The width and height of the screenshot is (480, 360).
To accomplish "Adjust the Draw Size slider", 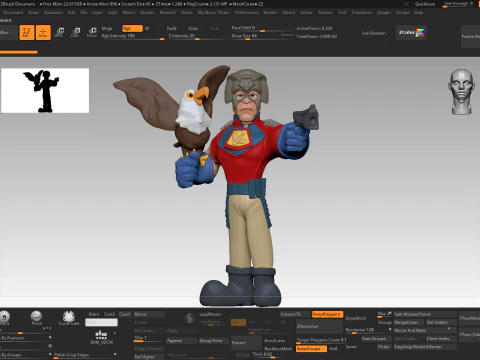I will coord(262,36).
